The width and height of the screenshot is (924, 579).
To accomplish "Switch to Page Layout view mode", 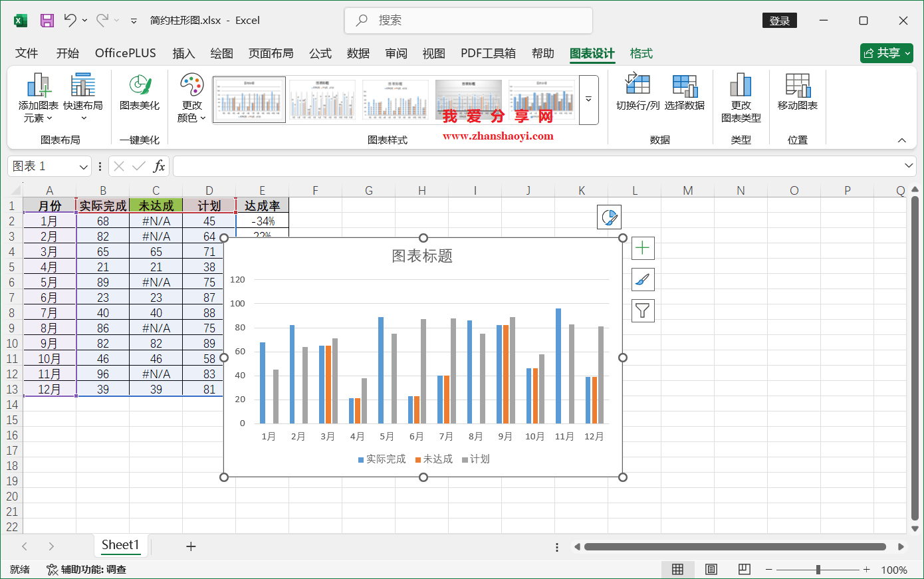I will coord(711,569).
